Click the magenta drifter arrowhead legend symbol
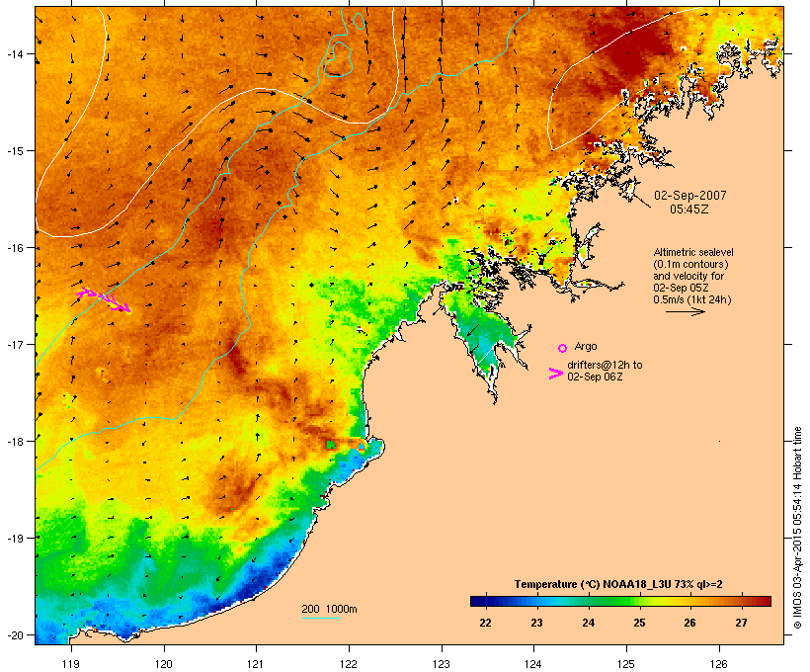810x672 pixels. pos(556,374)
